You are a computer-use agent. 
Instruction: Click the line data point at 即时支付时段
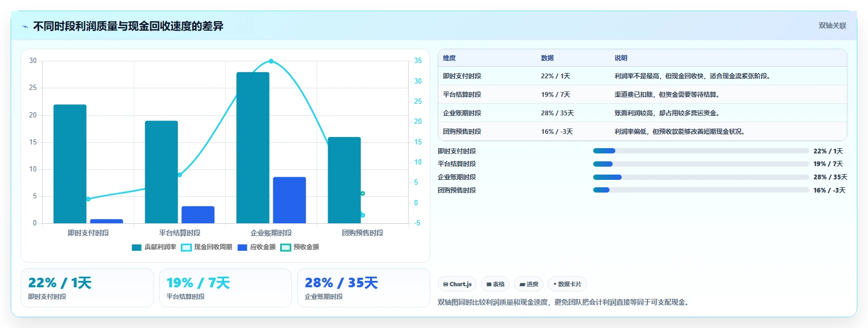(x=88, y=199)
